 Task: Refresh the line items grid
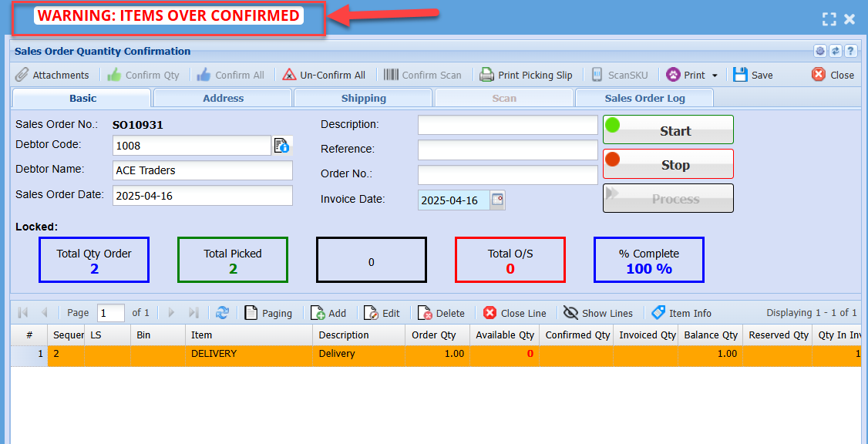click(223, 313)
